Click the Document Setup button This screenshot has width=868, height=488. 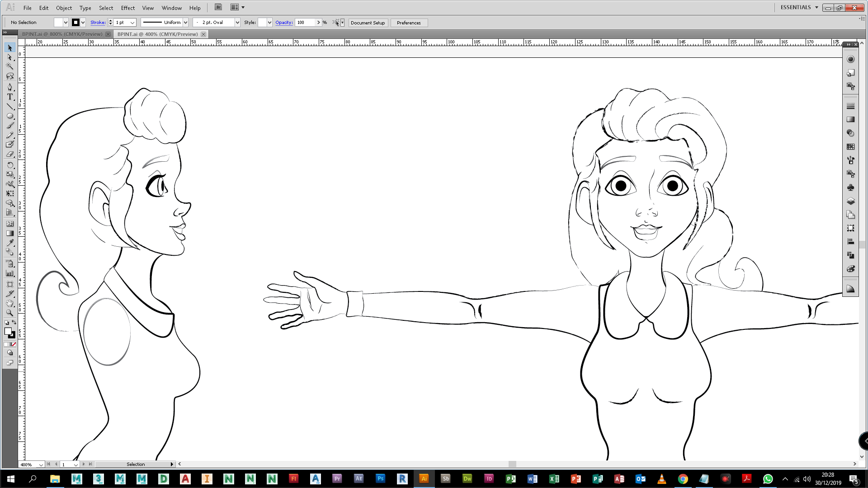[368, 23]
